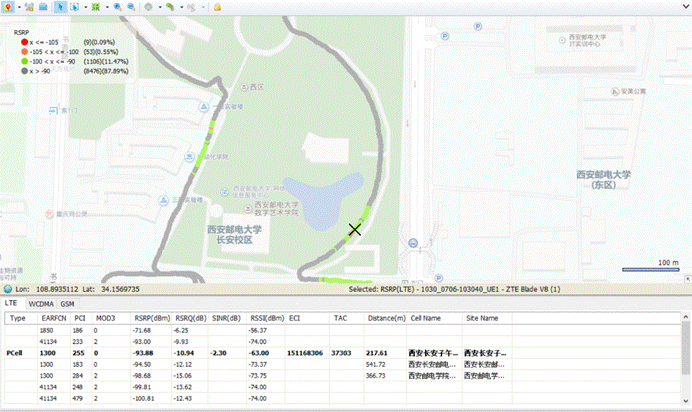The image size is (692, 412).
Task: Click the green legend dot -100 to -90
Action: coord(24,61)
